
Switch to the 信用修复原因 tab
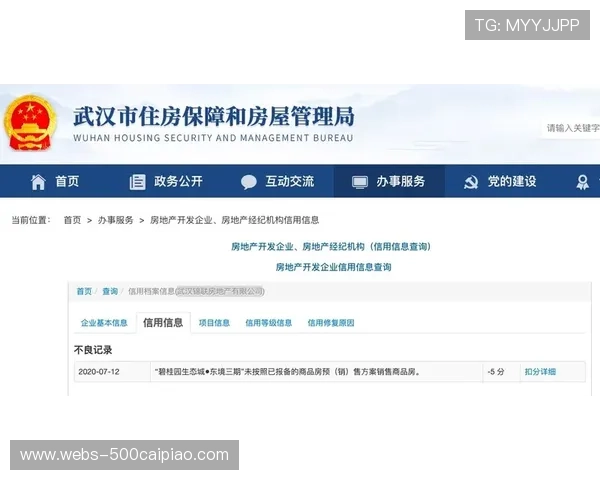point(331,323)
